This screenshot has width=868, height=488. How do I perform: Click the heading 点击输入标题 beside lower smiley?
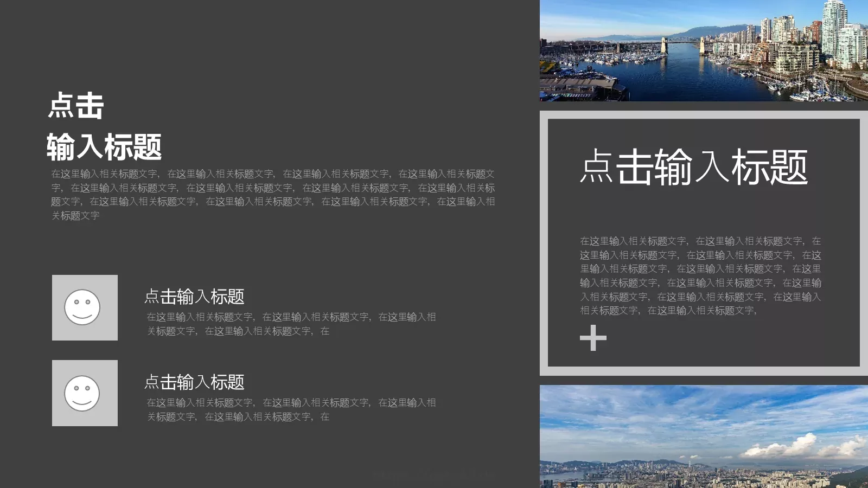pyautogui.click(x=194, y=382)
